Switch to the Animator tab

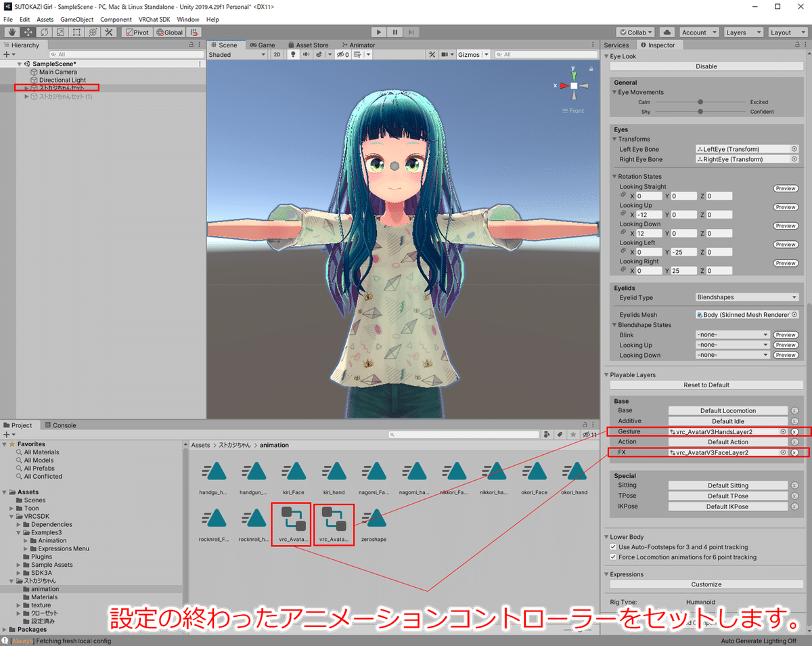(357, 45)
